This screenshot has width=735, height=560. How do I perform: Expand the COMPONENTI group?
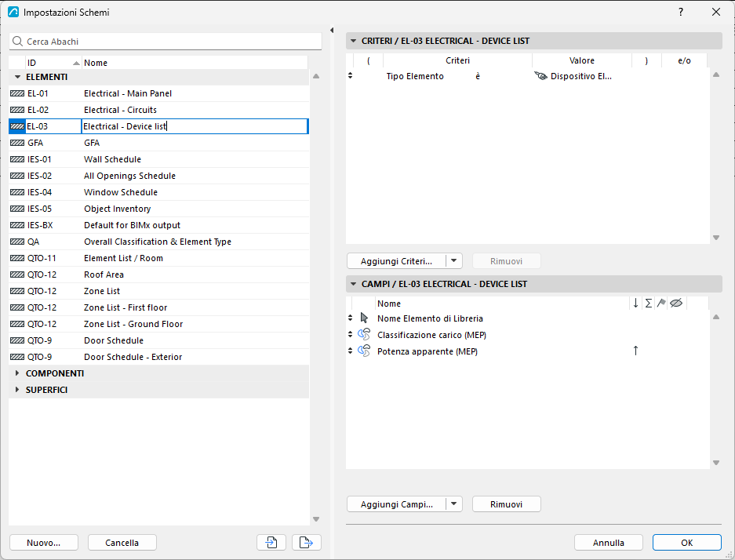pos(17,373)
